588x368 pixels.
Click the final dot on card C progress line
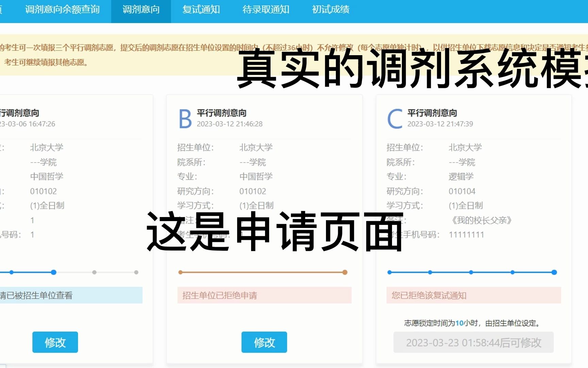(x=554, y=272)
